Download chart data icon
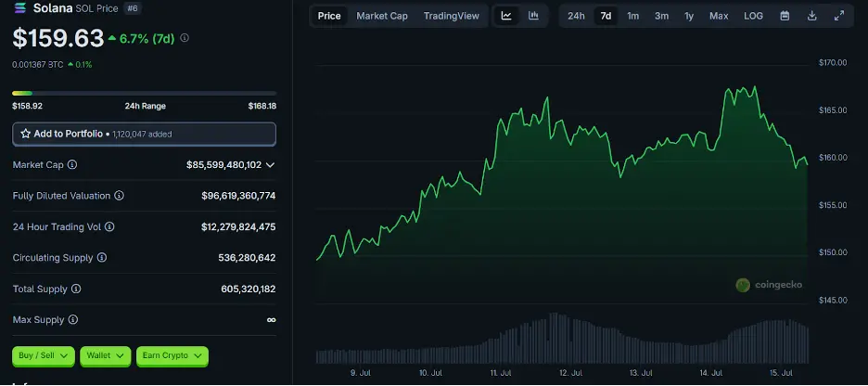868x386 pixels. coord(811,16)
